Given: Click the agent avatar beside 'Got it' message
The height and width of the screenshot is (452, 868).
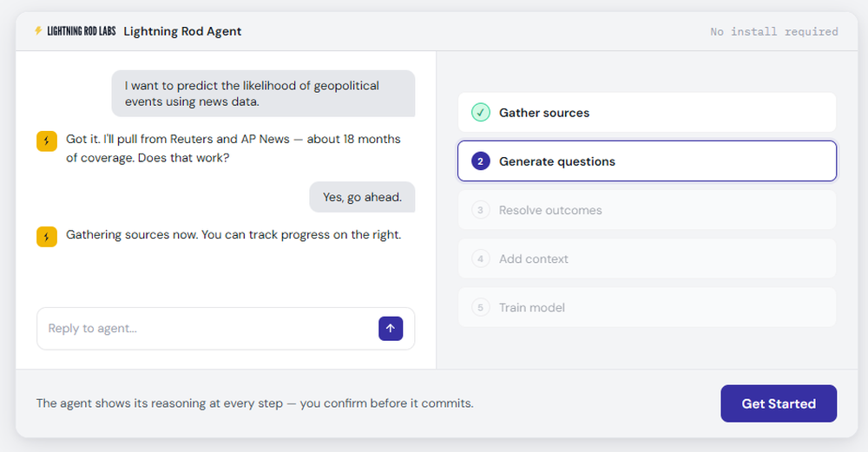Looking at the screenshot, I should 47,141.
